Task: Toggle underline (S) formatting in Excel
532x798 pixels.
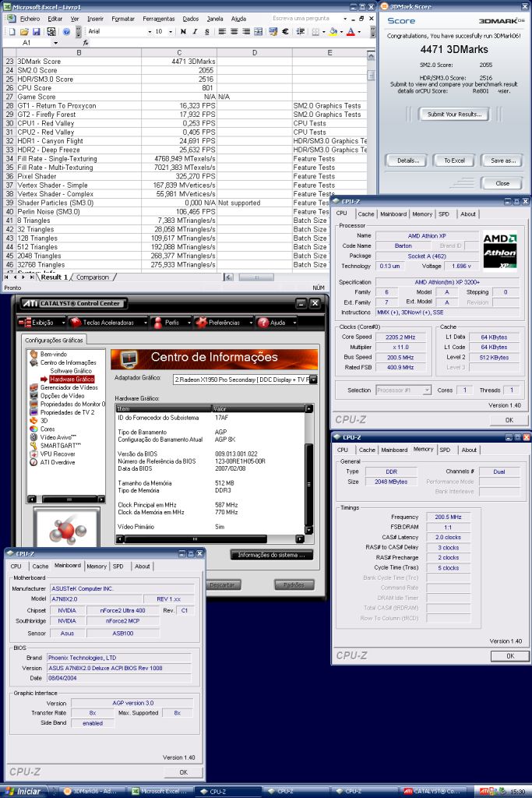Action: (x=207, y=31)
